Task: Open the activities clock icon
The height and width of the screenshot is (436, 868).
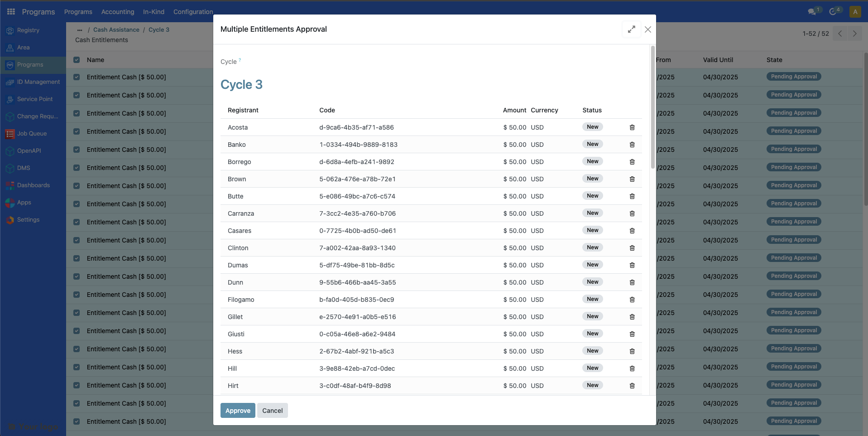Action: pyautogui.click(x=833, y=12)
